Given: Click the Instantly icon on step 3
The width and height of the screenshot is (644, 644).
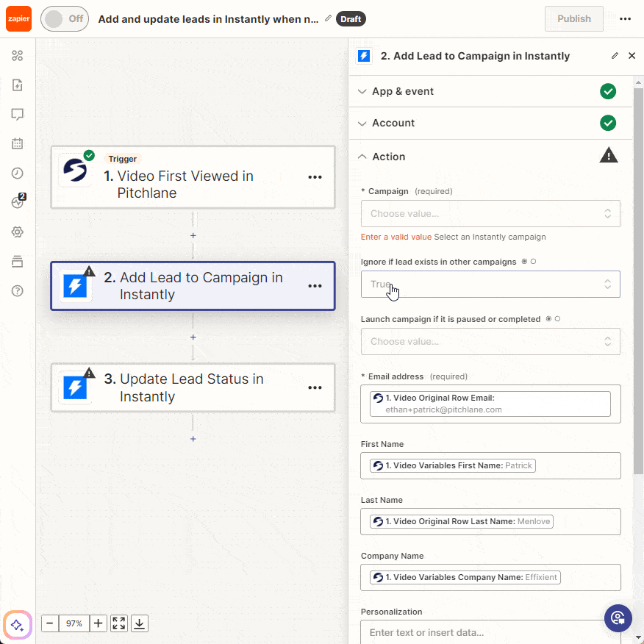Looking at the screenshot, I should click(75, 387).
